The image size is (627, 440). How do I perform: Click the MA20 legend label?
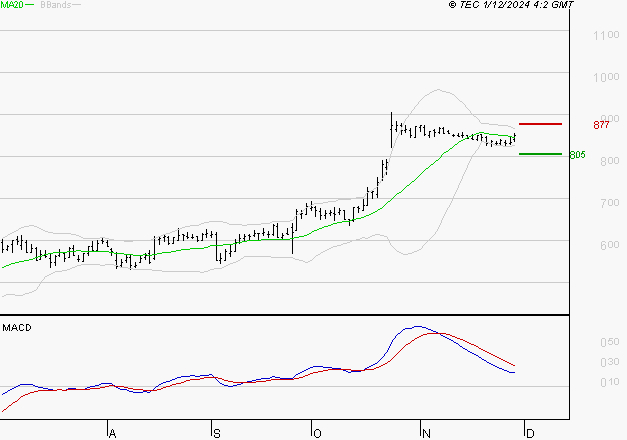pos(12,5)
